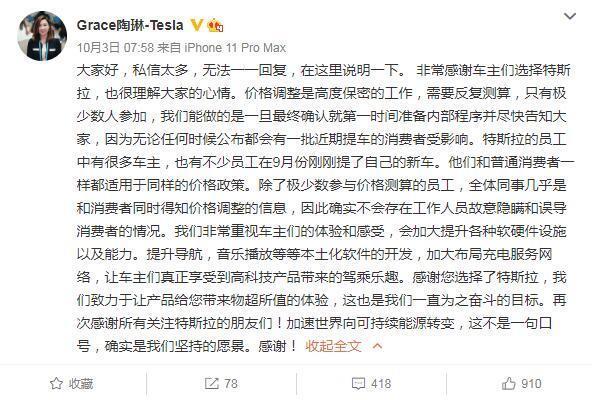Click the final line 感谢 of the post

coord(272,346)
